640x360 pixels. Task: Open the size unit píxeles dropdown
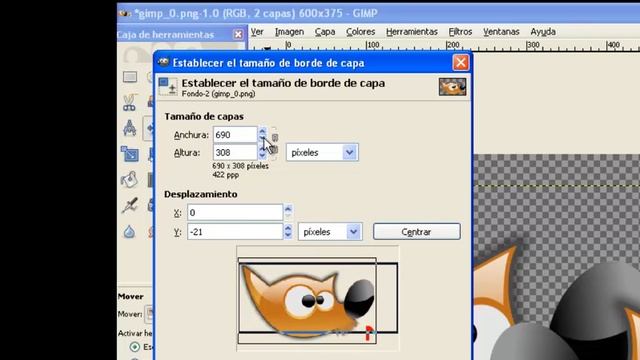[322, 152]
